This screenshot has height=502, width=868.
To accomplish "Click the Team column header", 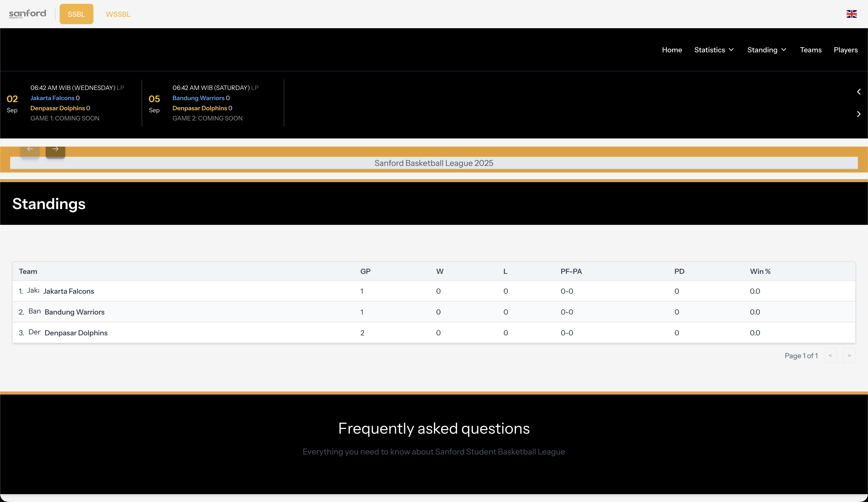I will click(x=28, y=271).
